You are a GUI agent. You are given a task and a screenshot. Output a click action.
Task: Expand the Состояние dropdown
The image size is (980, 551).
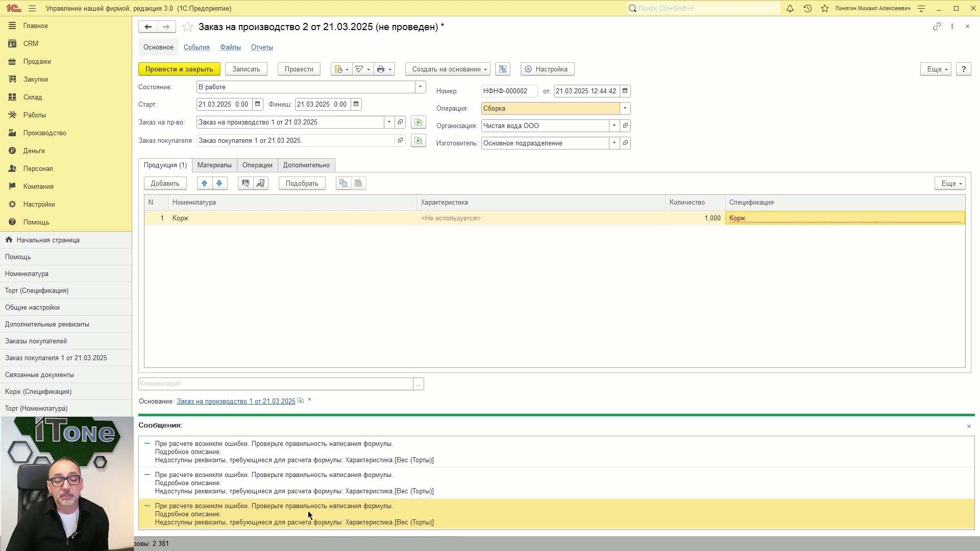421,87
